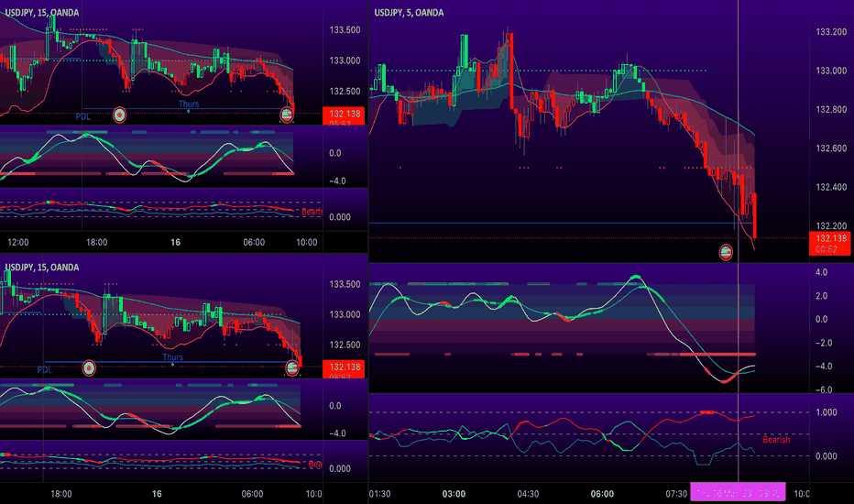This screenshot has height=504, width=854.
Task: Click 10:00 on the top-left chart time axis
Action: [x=306, y=243]
